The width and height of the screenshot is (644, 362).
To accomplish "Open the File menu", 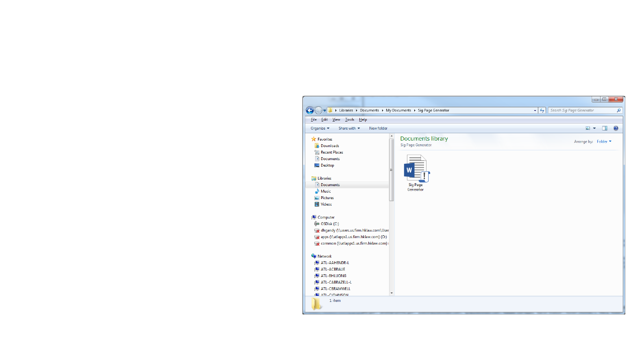I will click(x=313, y=120).
